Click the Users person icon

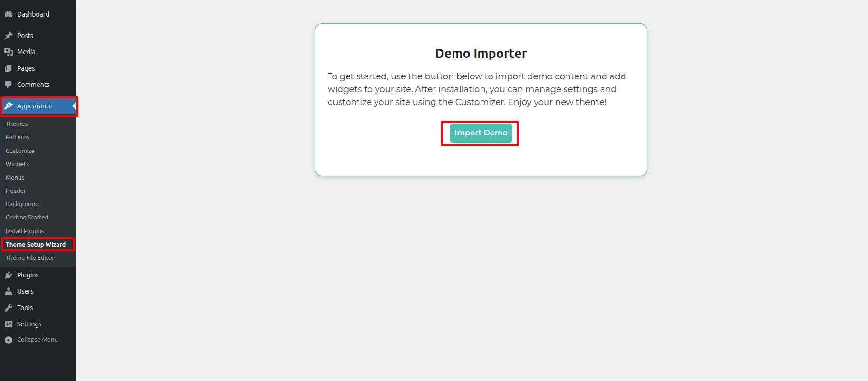coord(9,291)
